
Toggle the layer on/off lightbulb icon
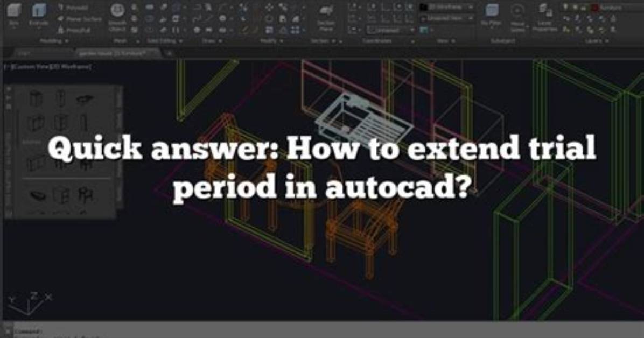(x=565, y=8)
